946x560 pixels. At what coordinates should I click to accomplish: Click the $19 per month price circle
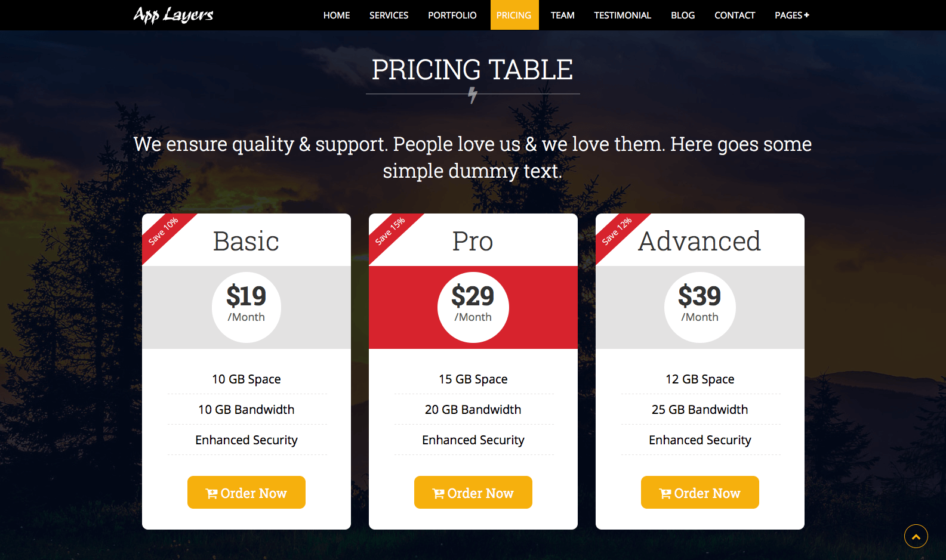246,307
